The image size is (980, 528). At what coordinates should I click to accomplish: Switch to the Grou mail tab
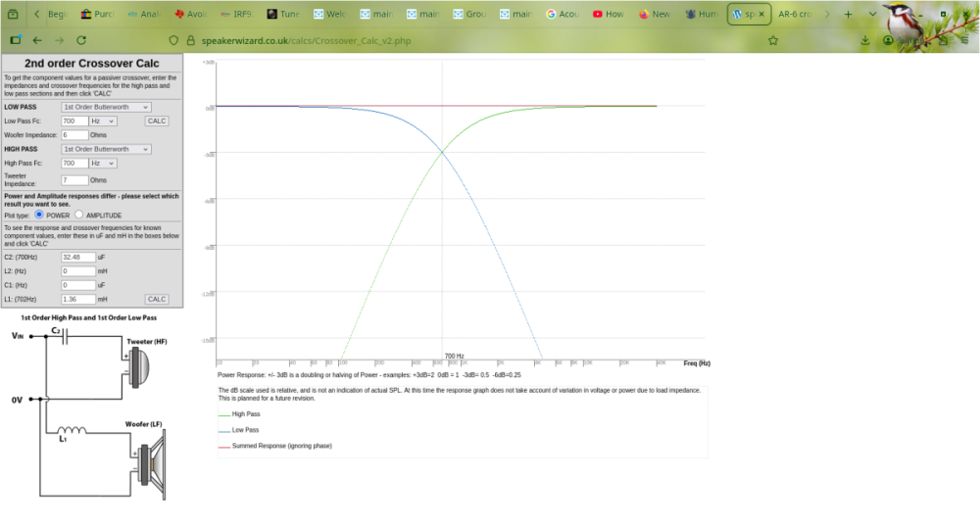tap(470, 14)
